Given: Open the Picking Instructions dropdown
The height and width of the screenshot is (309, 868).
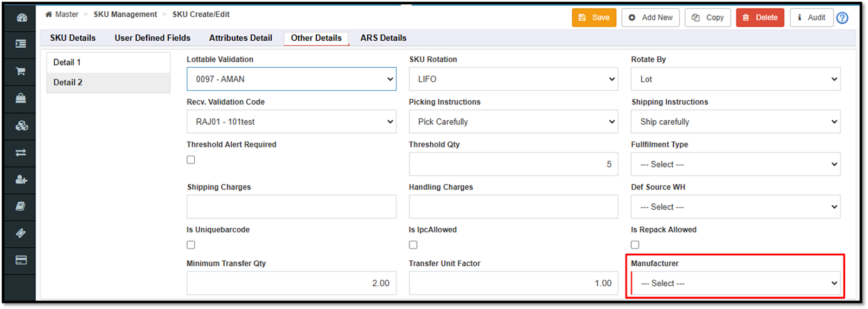Looking at the screenshot, I should [x=513, y=122].
